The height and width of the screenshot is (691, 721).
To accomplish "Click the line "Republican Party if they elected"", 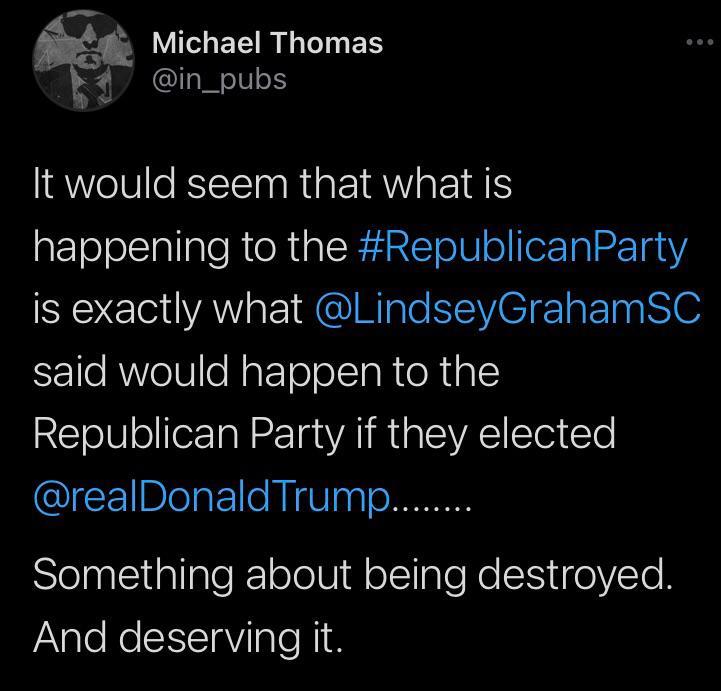I will [x=324, y=434].
